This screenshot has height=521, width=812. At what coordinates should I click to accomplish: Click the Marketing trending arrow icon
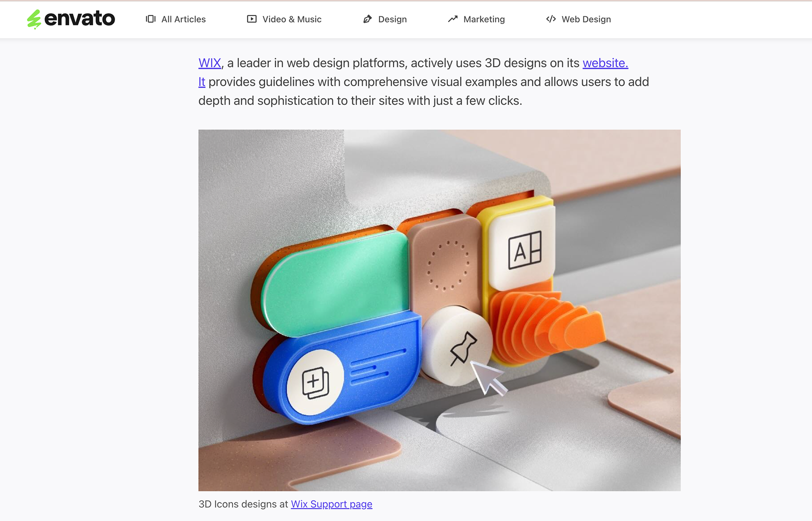click(x=453, y=19)
